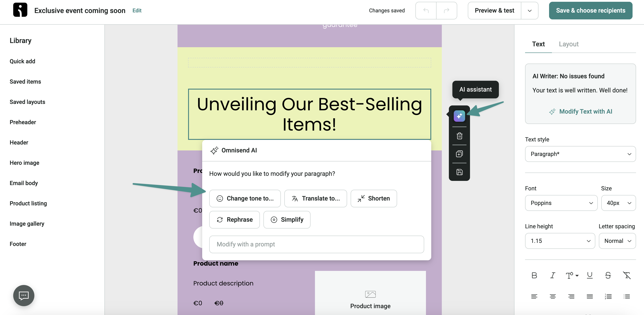Apply strikethrough formatting
The height and width of the screenshot is (315, 644).
click(608, 276)
